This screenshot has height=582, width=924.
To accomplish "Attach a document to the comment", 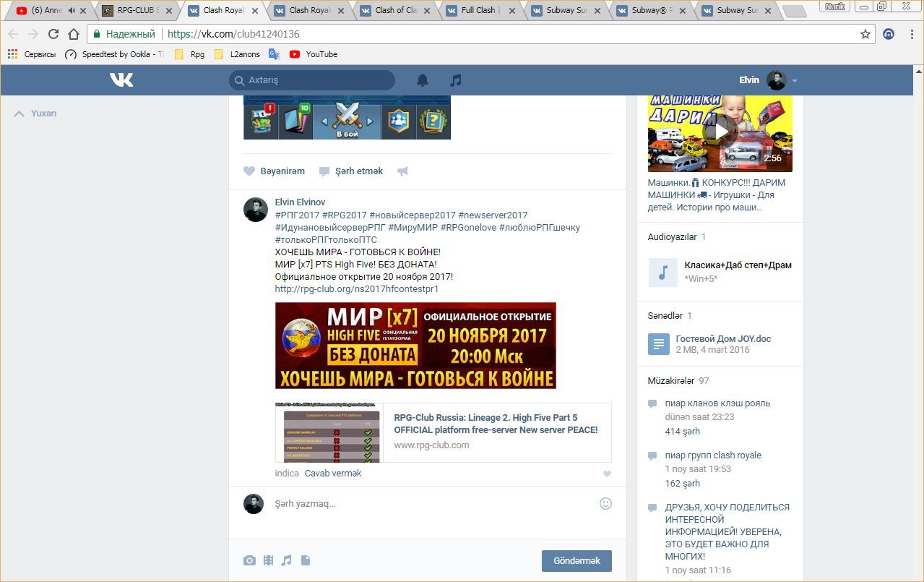I will [x=306, y=560].
